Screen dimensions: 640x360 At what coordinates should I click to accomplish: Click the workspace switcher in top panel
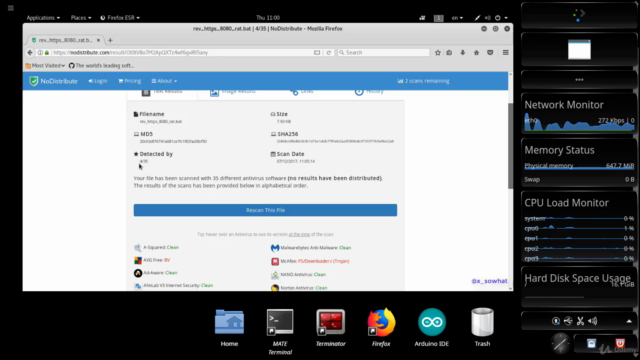(x=438, y=18)
